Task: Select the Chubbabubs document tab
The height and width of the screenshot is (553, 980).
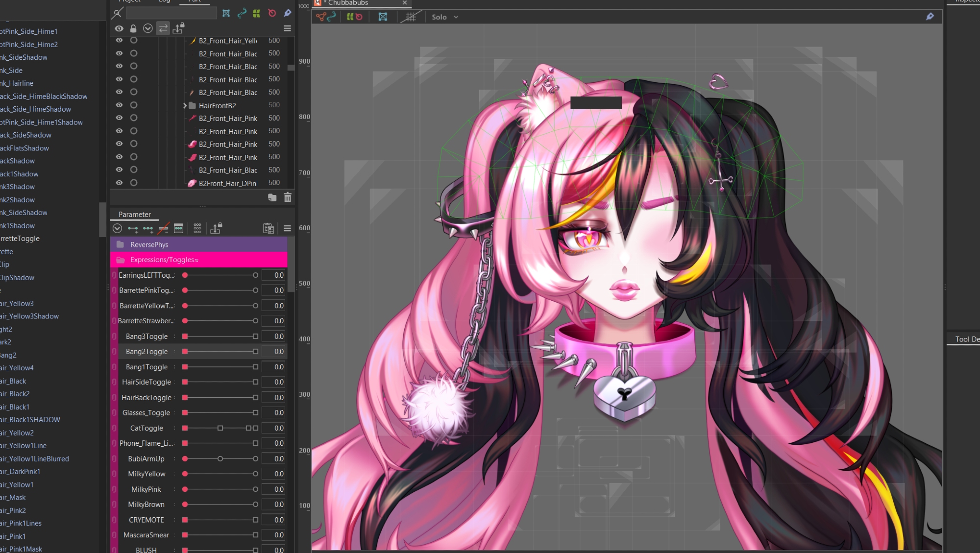Action: 348,3
